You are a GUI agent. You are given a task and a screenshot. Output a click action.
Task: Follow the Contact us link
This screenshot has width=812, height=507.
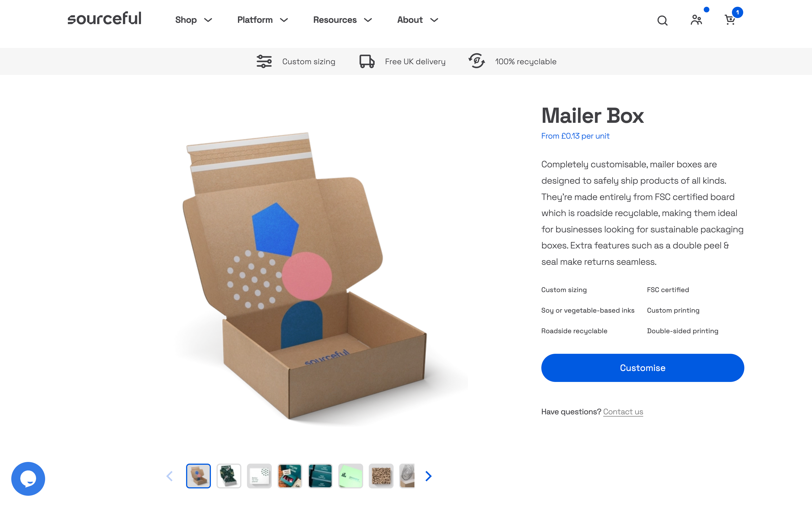pos(623,412)
